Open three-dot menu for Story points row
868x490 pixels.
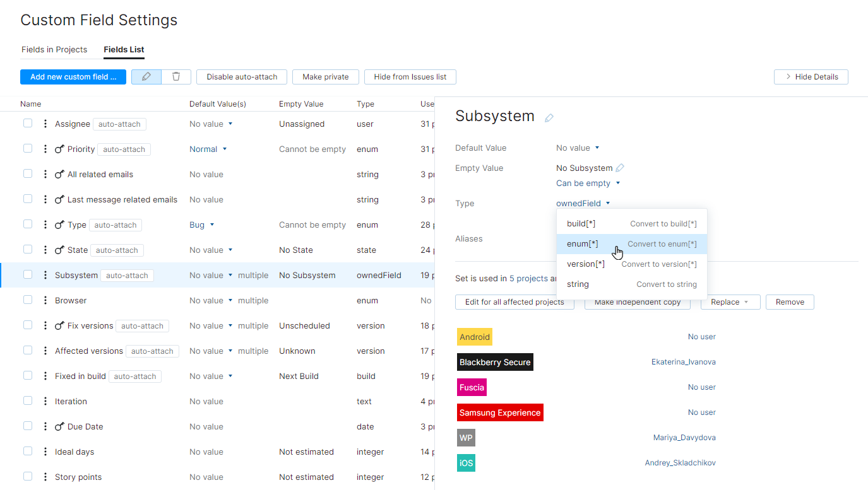pos(45,477)
